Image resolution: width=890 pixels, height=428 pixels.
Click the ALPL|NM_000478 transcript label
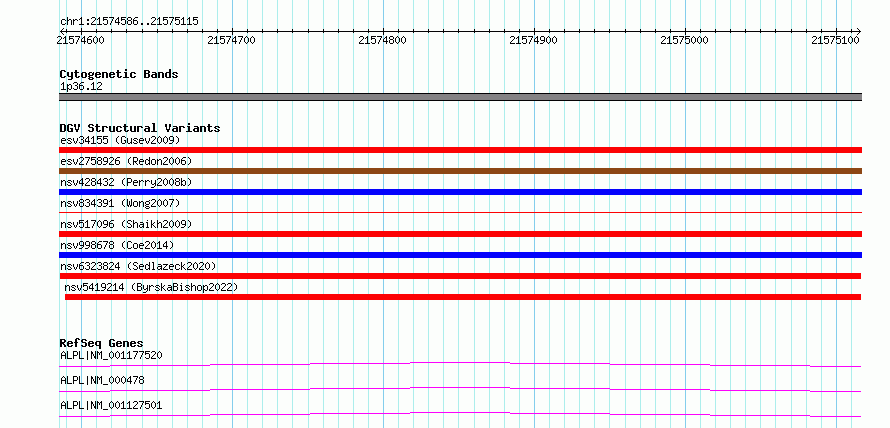pyautogui.click(x=102, y=380)
